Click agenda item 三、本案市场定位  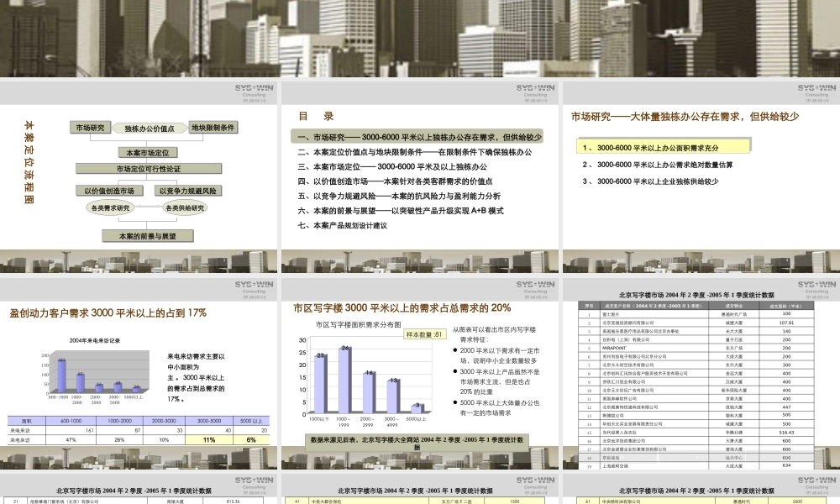392,166
